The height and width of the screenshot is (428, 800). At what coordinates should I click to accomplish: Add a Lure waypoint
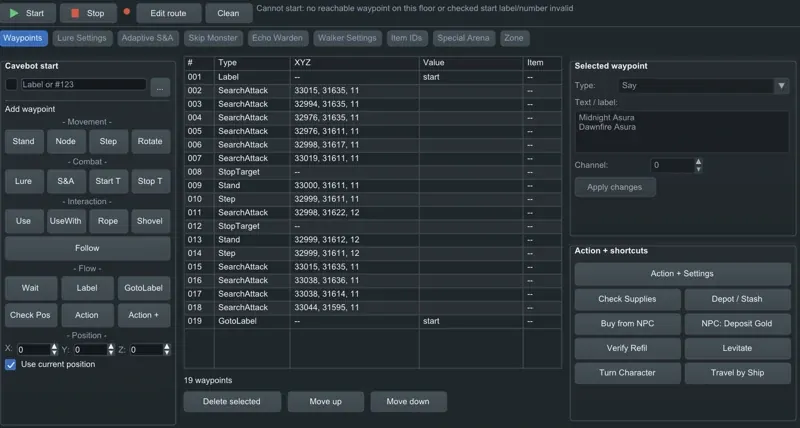[23, 181]
